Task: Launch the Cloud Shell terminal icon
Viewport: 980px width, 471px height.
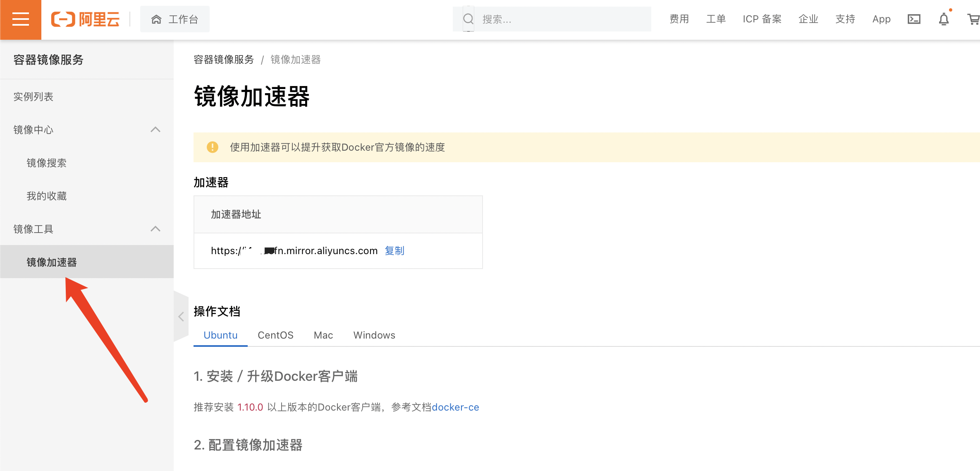Action: [914, 19]
